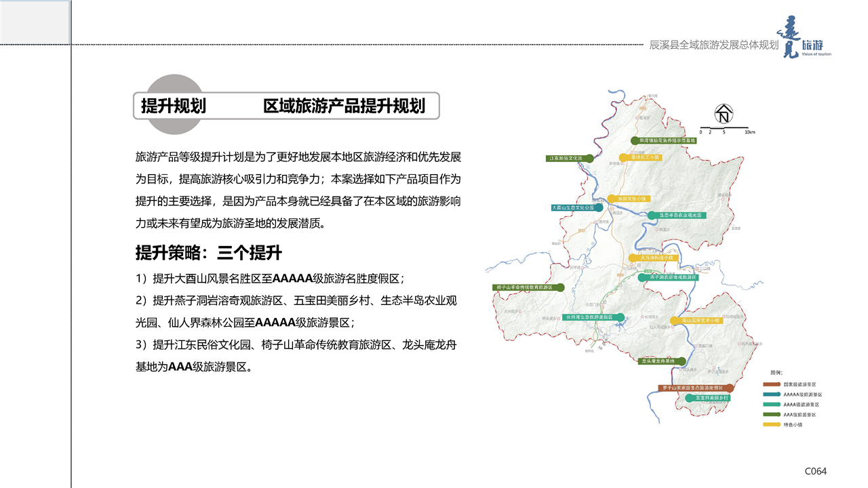The image size is (868, 488).
Task: Click the 提升规划 section title
Action: [174, 106]
